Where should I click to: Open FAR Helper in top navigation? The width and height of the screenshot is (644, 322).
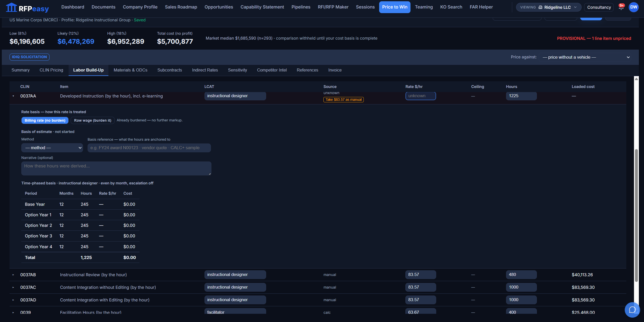481,7
